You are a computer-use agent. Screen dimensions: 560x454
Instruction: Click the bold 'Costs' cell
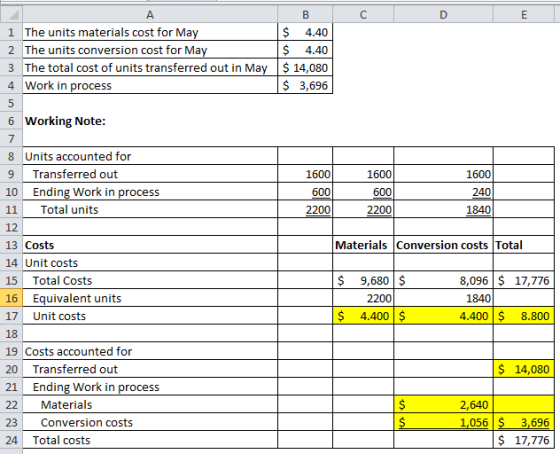coord(150,245)
